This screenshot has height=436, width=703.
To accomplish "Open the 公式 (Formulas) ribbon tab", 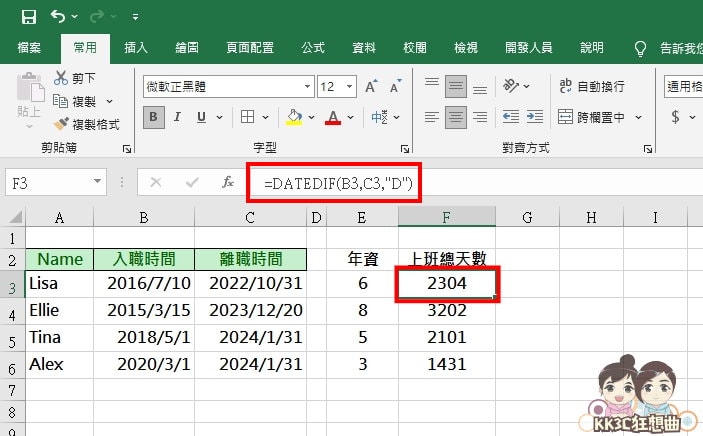I will pos(312,47).
